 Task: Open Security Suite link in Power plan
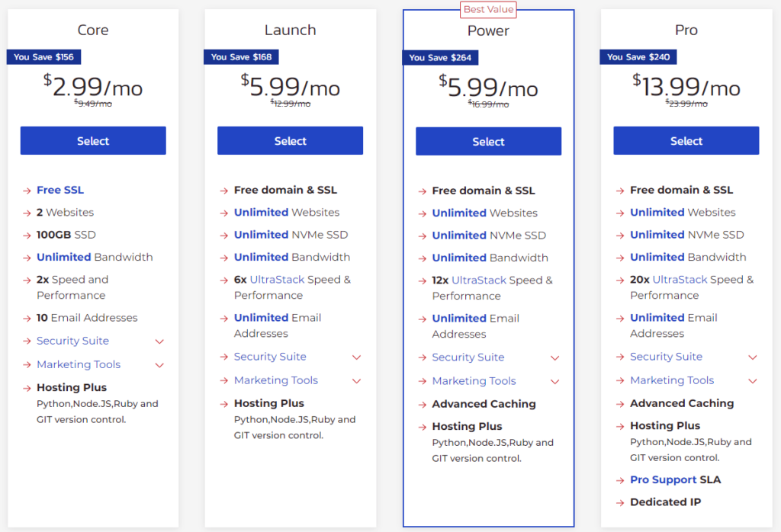pos(468,357)
